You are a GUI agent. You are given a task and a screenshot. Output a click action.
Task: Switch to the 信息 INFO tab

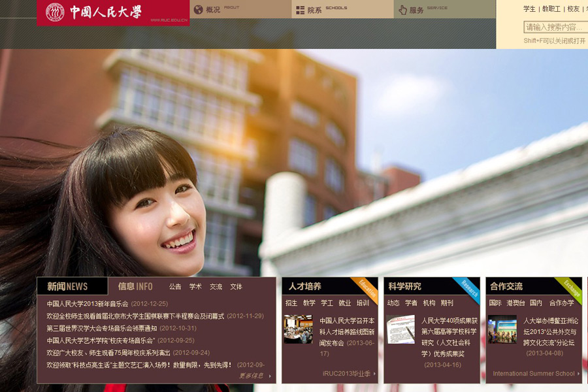click(x=135, y=286)
